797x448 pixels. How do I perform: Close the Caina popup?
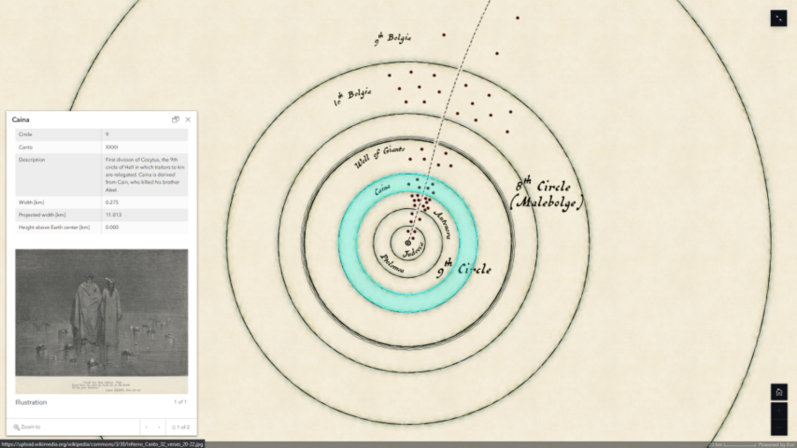click(188, 120)
